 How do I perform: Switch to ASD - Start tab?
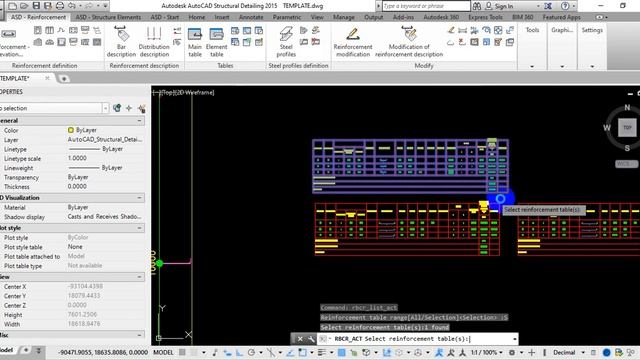pyautogui.click(x=165, y=17)
